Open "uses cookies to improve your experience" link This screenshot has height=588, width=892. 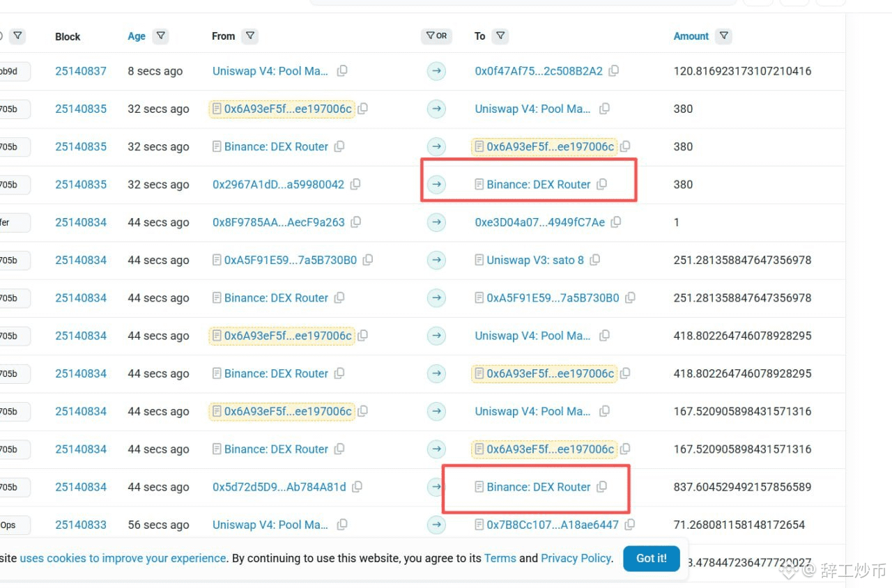tap(123, 558)
